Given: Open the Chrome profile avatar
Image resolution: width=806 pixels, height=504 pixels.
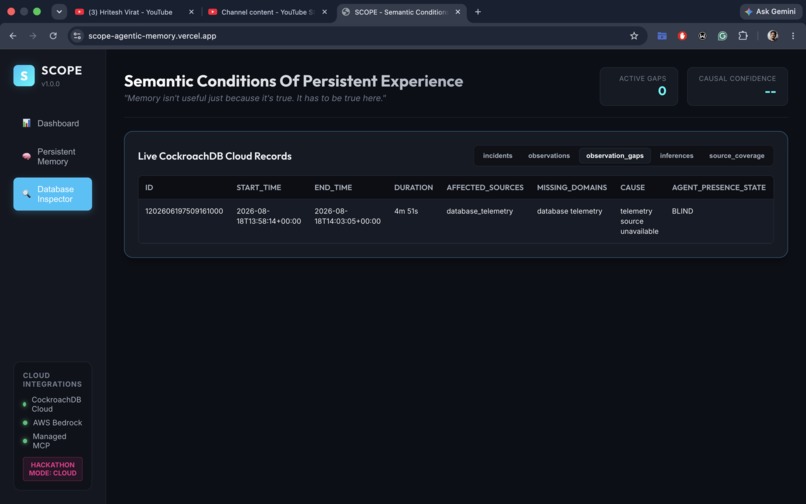Looking at the screenshot, I should 772,35.
